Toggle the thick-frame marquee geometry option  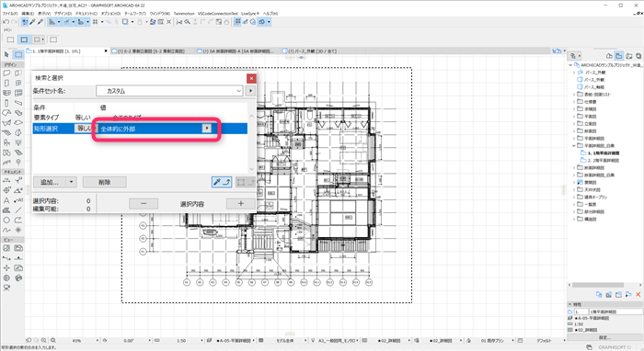tap(24, 40)
